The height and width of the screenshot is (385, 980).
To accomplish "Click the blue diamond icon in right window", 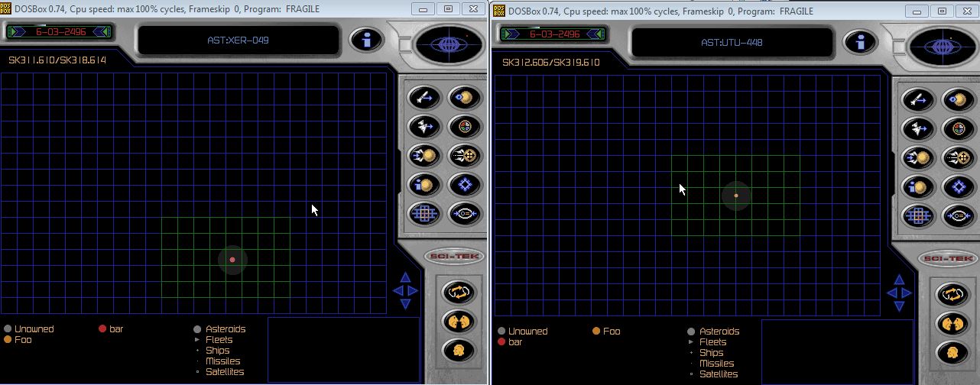I will [x=957, y=186].
